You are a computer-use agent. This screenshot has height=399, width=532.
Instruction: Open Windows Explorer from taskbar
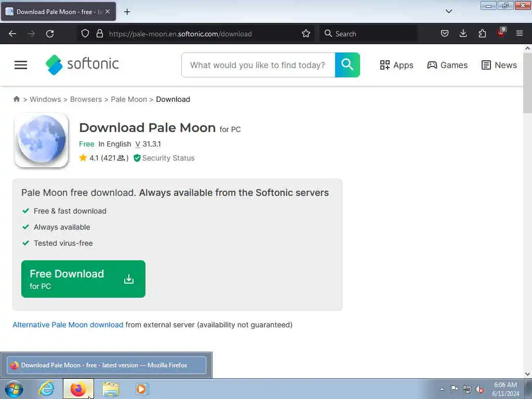tap(111, 389)
